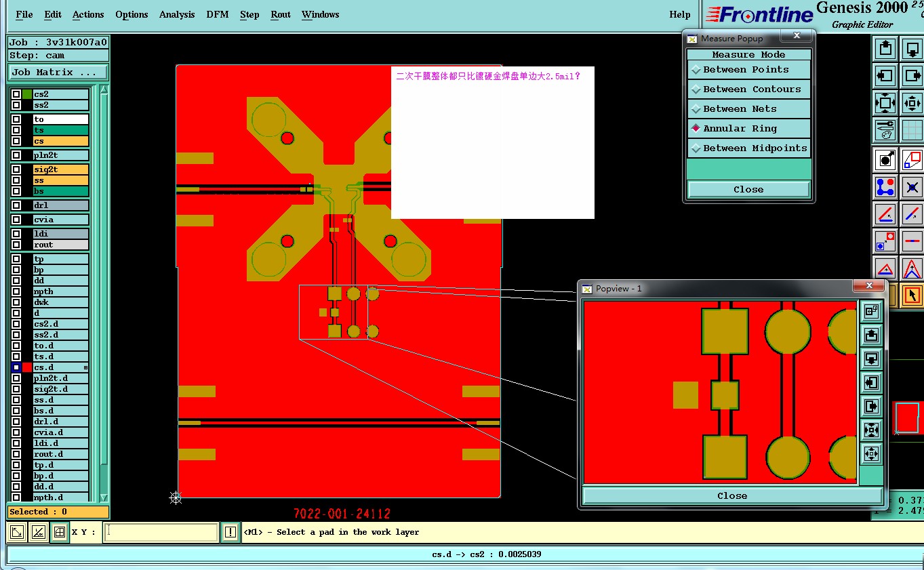This screenshot has height=570, width=924.
Task: Toggle the checkbox for layer sig2t
Action: 16,169
